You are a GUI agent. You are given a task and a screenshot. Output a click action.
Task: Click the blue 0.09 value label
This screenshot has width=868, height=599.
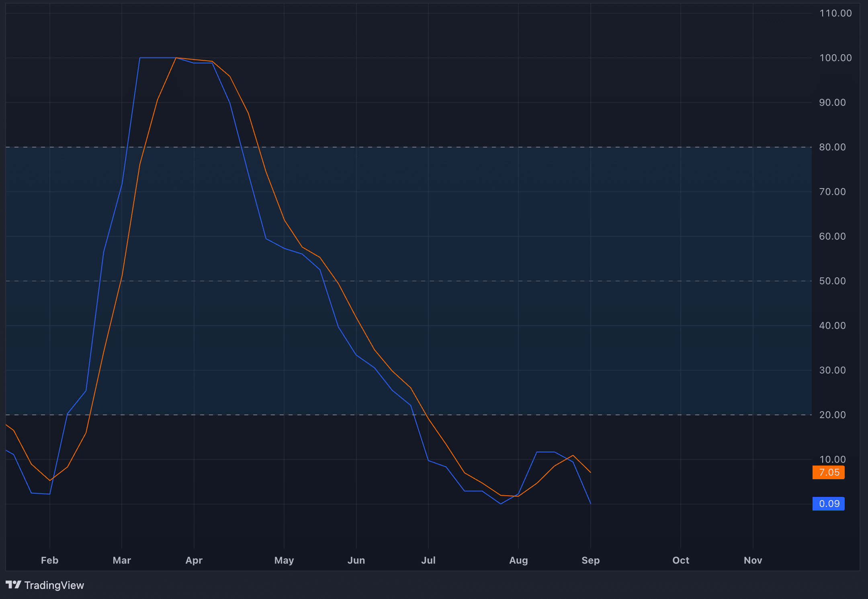pos(829,504)
